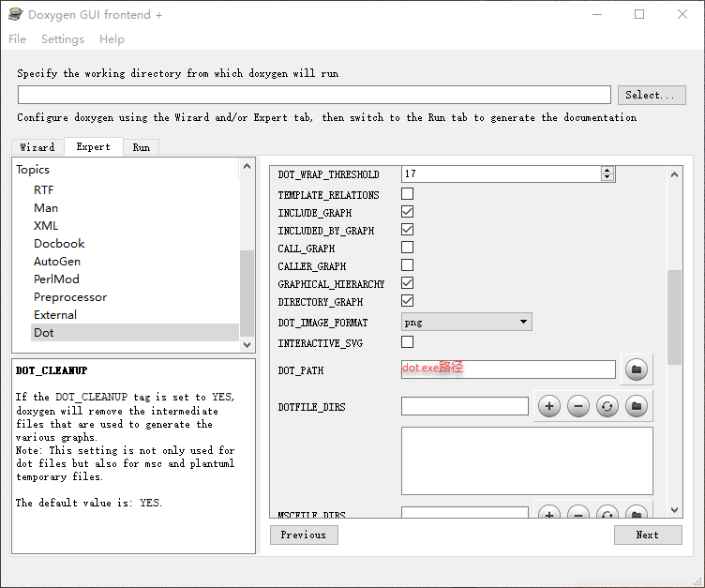
Task: Open the File menu
Action: coord(17,39)
